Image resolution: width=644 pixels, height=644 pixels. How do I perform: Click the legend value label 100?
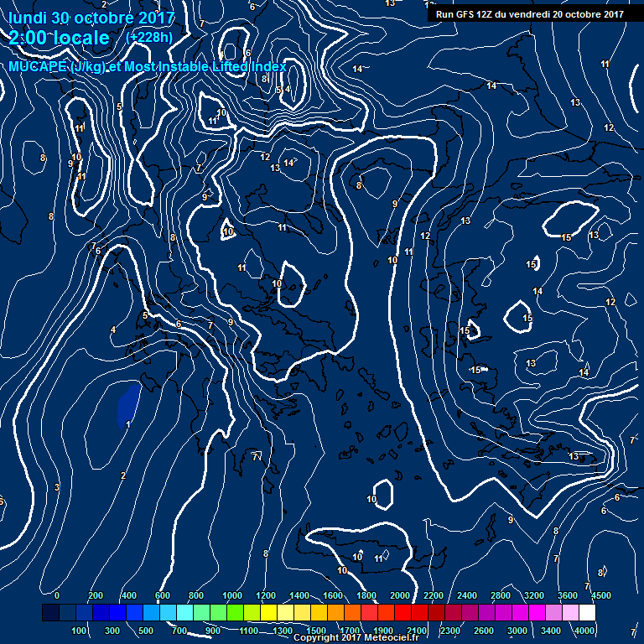click(x=79, y=631)
